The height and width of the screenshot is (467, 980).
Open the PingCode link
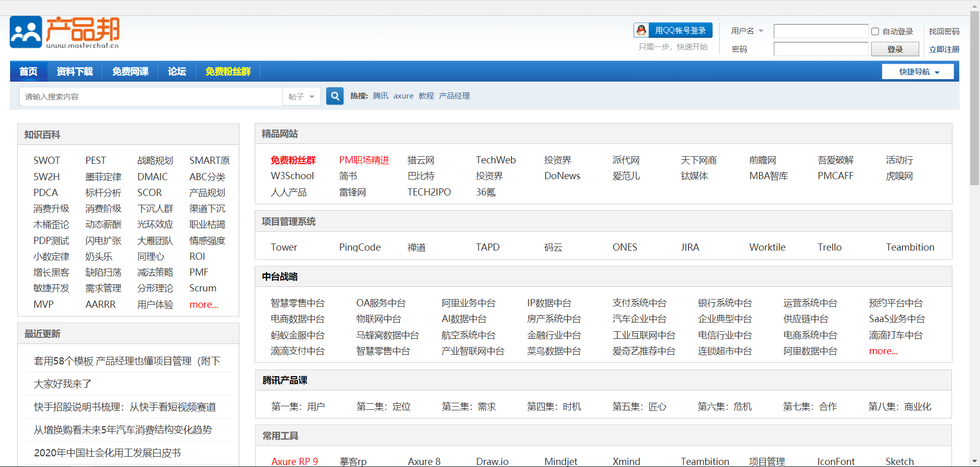click(360, 247)
